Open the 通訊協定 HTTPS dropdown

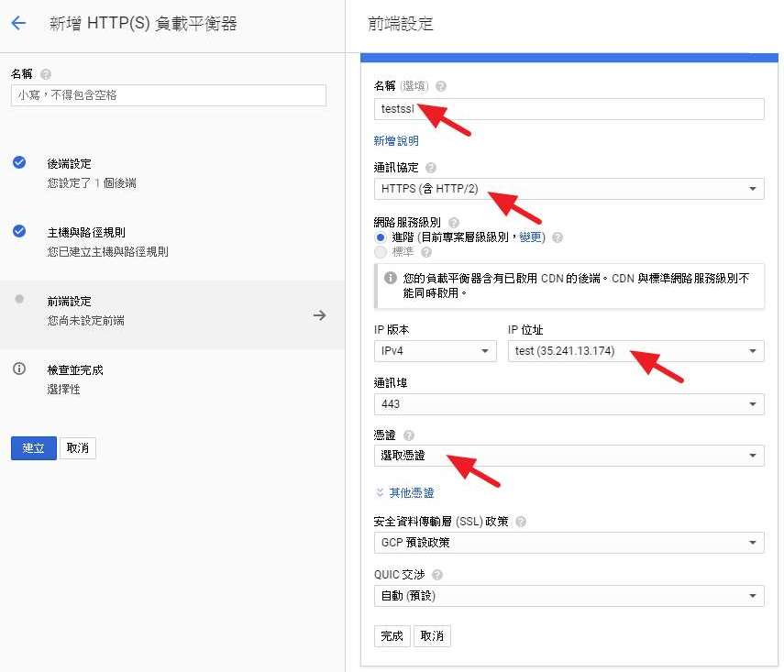(569, 189)
